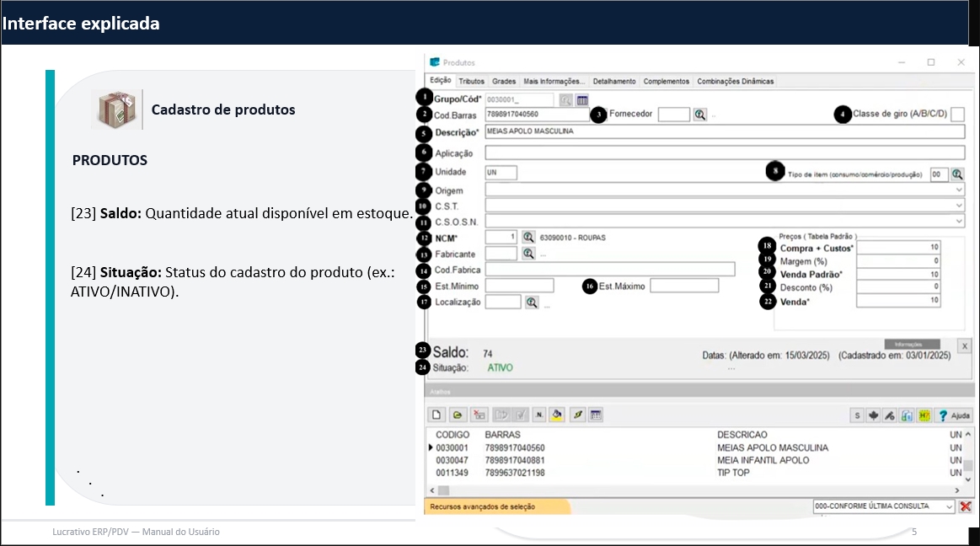
Task: Open the Localização lookup magnifier
Action: (x=532, y=302)
